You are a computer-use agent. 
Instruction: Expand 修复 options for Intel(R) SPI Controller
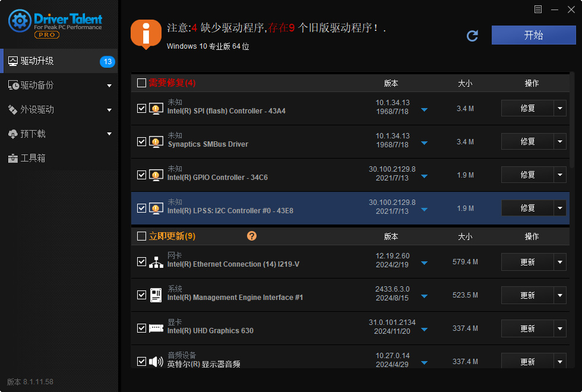point(559,108)
